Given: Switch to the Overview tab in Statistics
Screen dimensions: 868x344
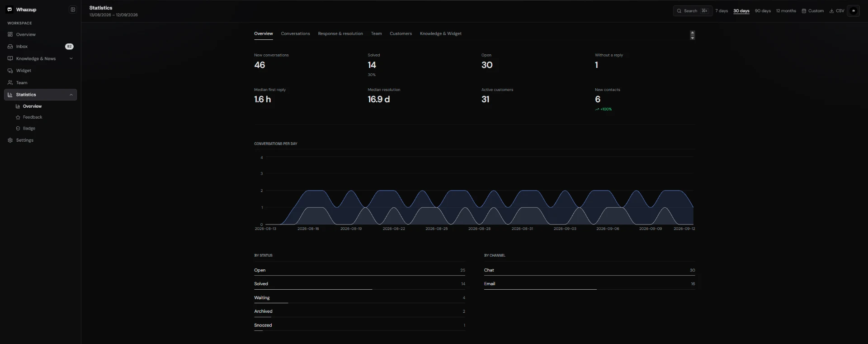Looking at the screenshot, I should (264, 33).
